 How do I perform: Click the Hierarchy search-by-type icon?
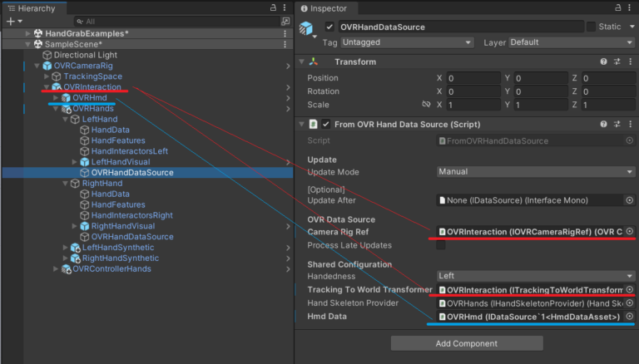(285, 21)
